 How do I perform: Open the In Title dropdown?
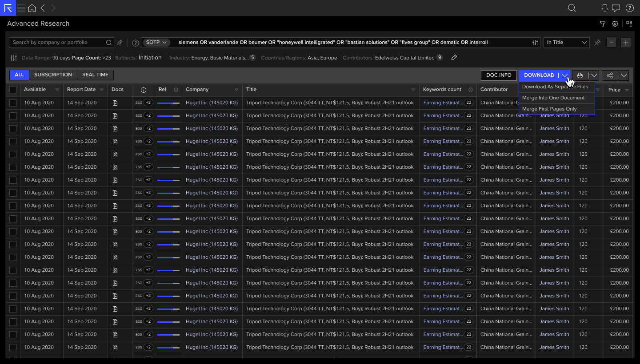[x=567, y=43]
